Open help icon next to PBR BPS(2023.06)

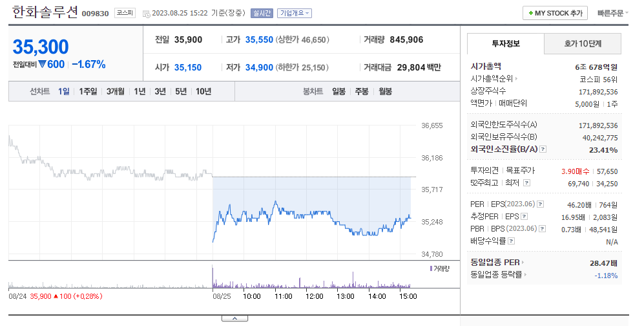click(x=543, y=229)
